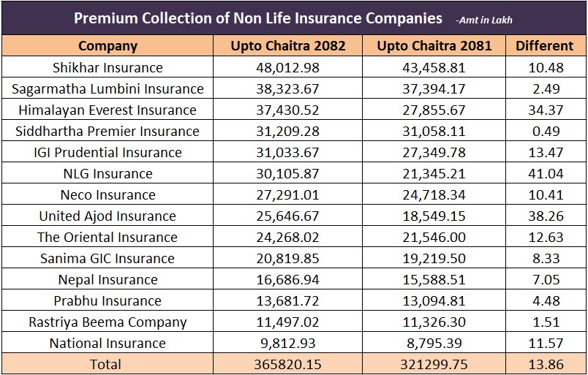The image size is (588, 375).
Task: Click The Oriental Insurance 21,546.00 value
Action: tap(434, 237)
